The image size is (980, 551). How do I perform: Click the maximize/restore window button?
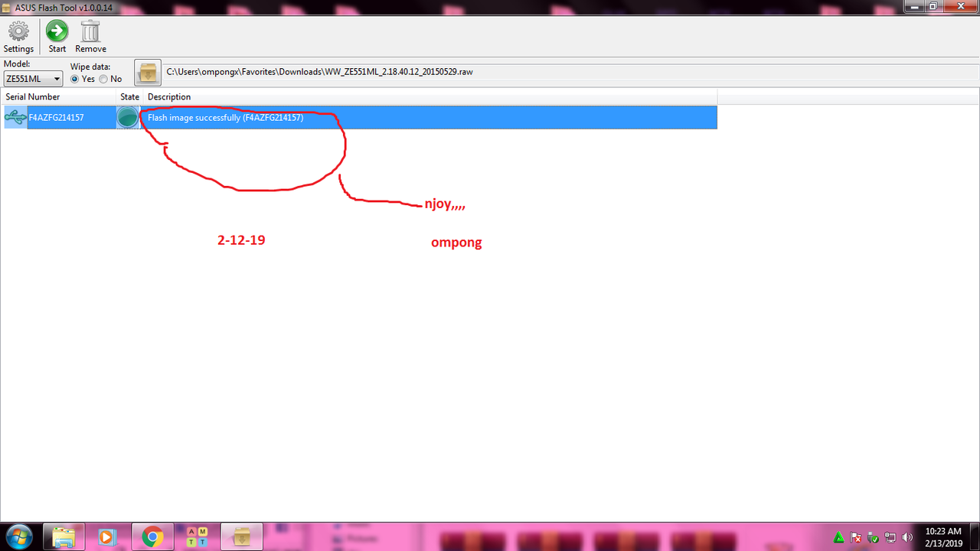pyautogui.click(x=934, y=6)
